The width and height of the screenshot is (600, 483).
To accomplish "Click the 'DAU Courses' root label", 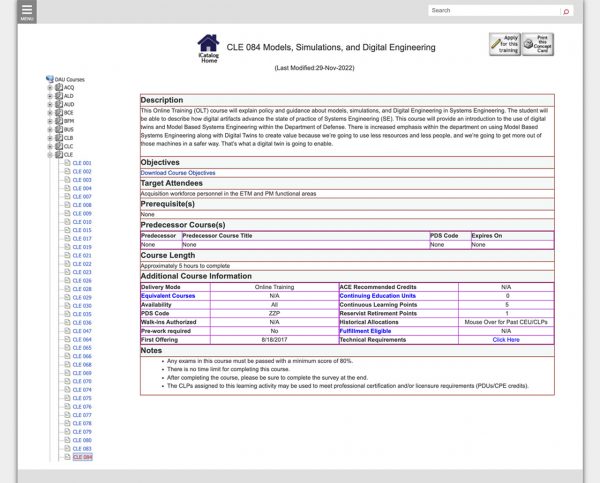I will [x=70, y=80].
